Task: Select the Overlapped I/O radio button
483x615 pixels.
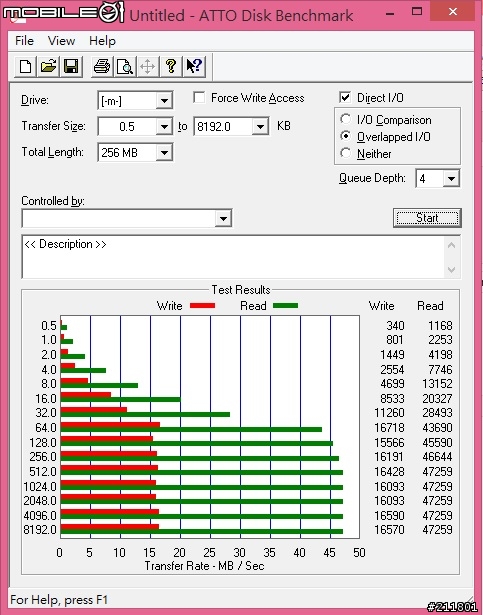Action: [345, 136]
